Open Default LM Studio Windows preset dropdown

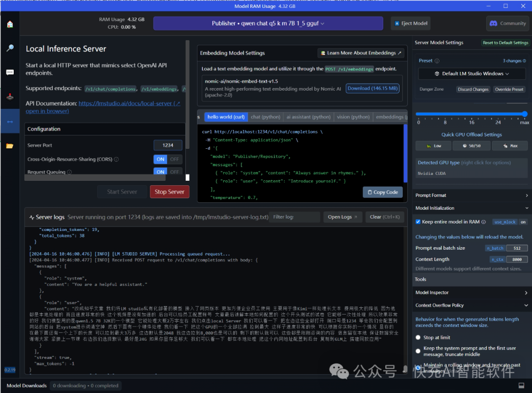pyautogui.click(x=471, y=73)
